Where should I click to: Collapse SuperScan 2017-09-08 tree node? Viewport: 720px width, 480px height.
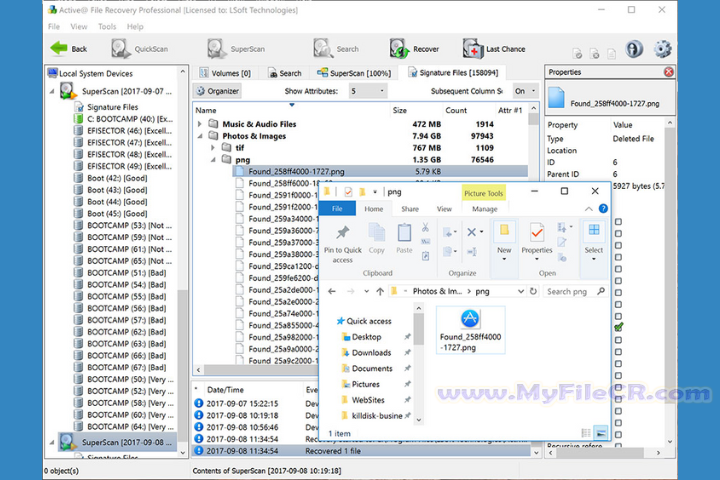pyautogui.click(x=52, y=442)
